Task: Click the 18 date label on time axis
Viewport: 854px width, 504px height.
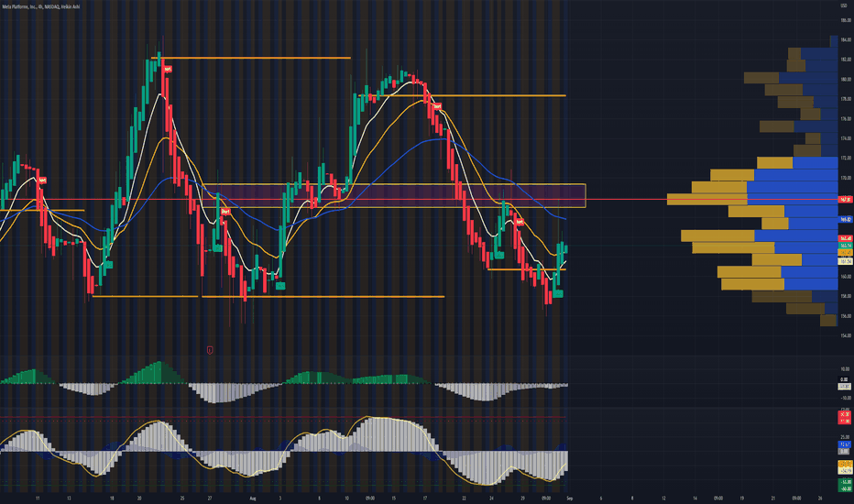Action: coord(112,498)
